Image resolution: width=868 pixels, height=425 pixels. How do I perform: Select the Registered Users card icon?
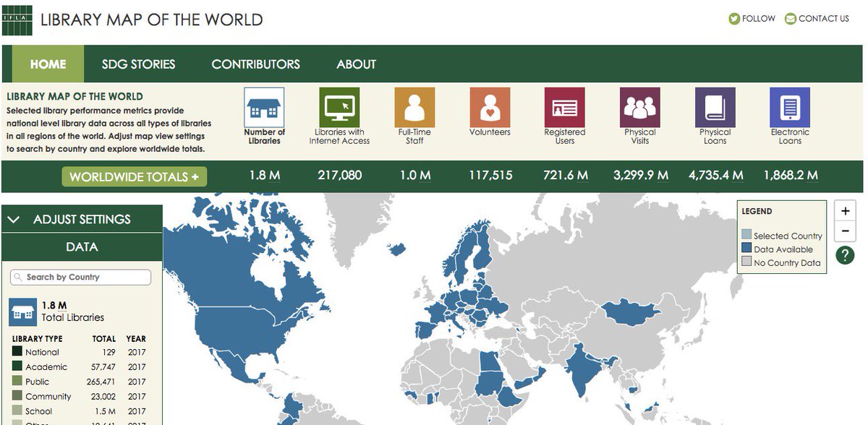pos(565,108)
